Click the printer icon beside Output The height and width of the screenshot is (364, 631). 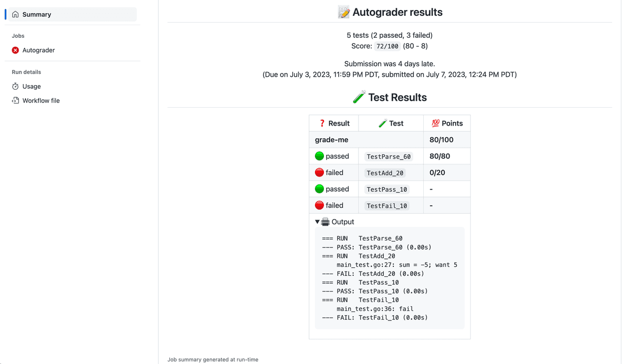pyautogui.click(x=325, y=222)
